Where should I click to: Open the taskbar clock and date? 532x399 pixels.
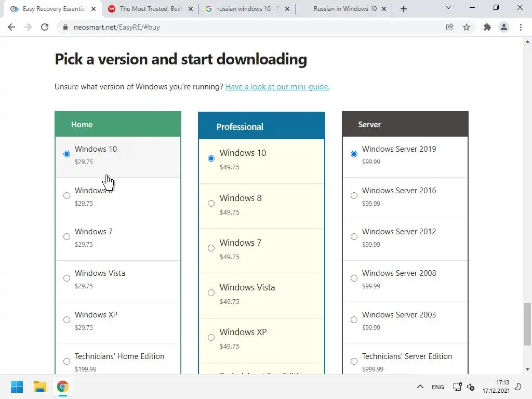(x=496, y=387)
